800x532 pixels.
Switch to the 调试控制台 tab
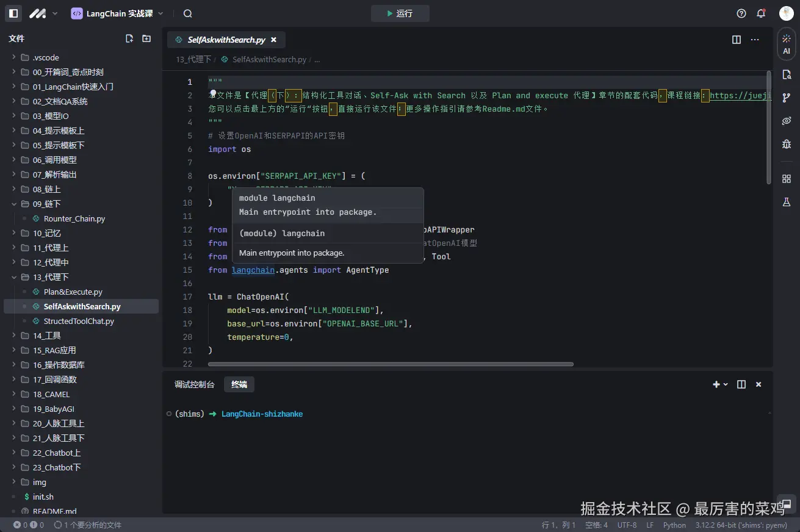194,384
